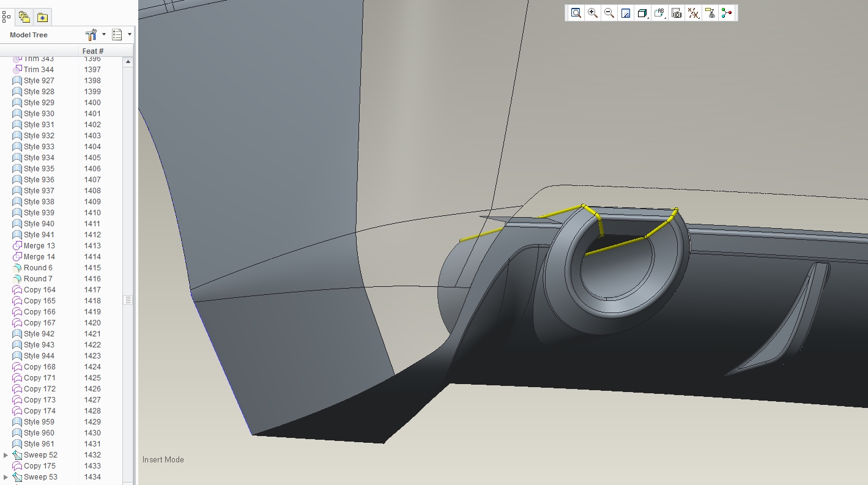The width and height of the screenshot is (868, 485).
Task: Click the Model Tree scrollbar up arrow
Action: coord(128,62)
